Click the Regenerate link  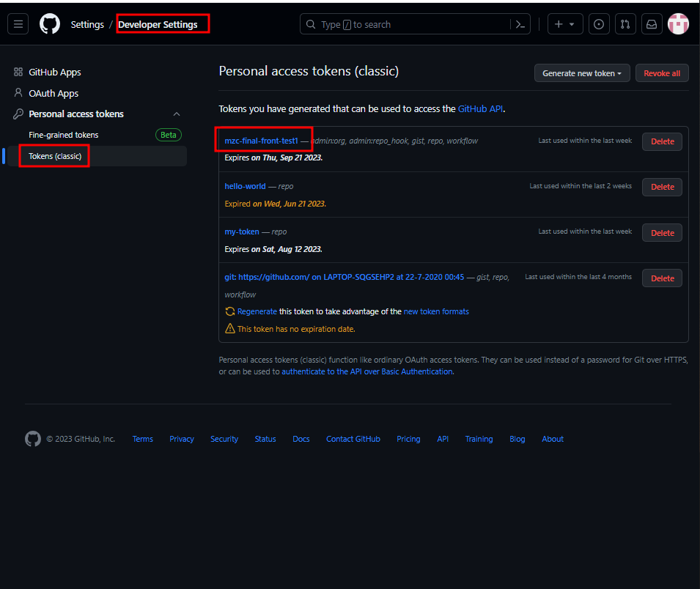[257, 311]
